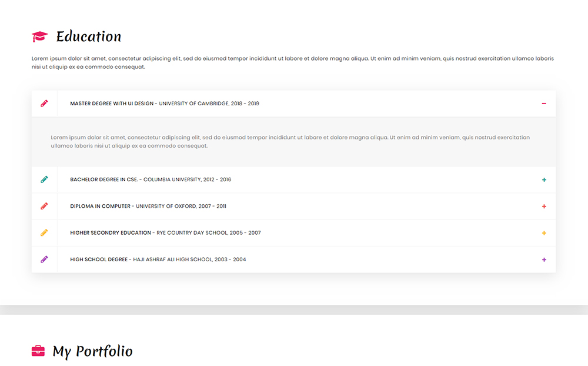Click the red pencil icon on Diploma row
Screen dimensions: 588x366
tap(44, 206)
